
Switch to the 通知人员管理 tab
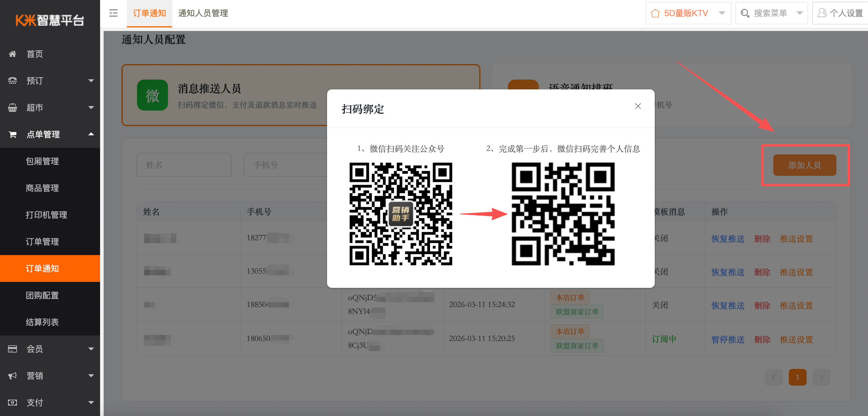click(203, 13)
